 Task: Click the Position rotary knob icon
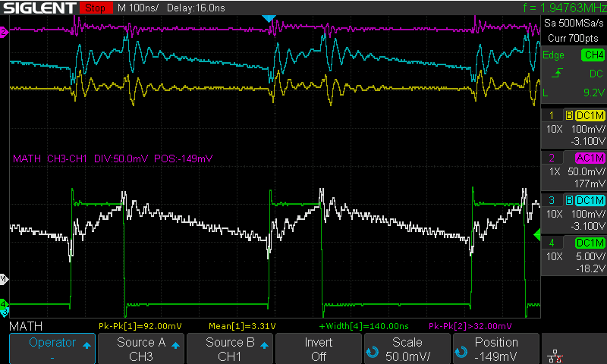pyautogui.click(x=461, y=352)
